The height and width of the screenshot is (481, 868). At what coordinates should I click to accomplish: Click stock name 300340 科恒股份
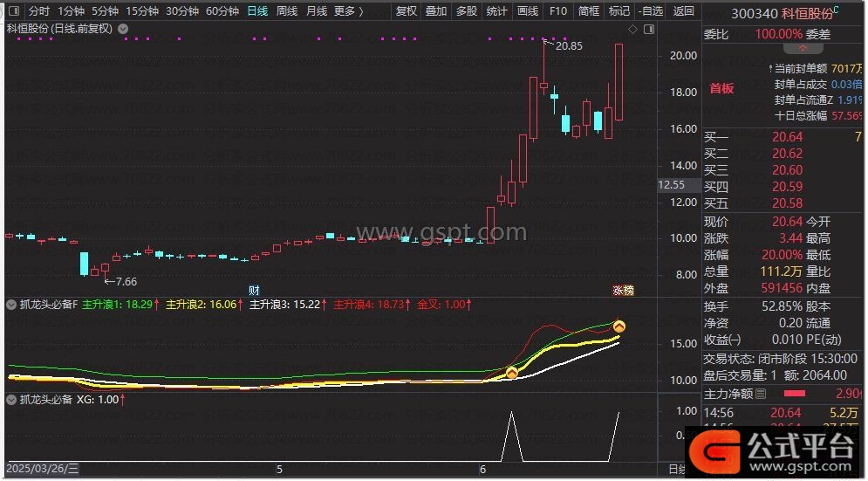(782, 13)
